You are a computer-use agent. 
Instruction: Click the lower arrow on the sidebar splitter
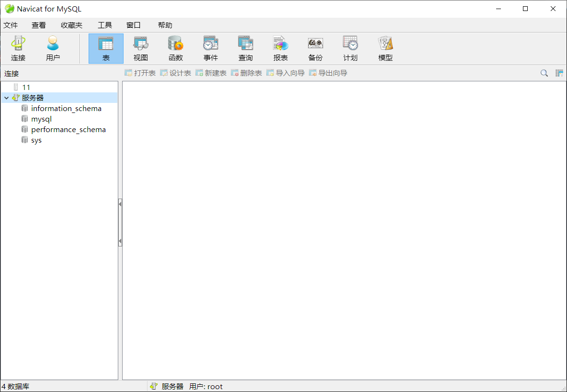click(120, 241)
